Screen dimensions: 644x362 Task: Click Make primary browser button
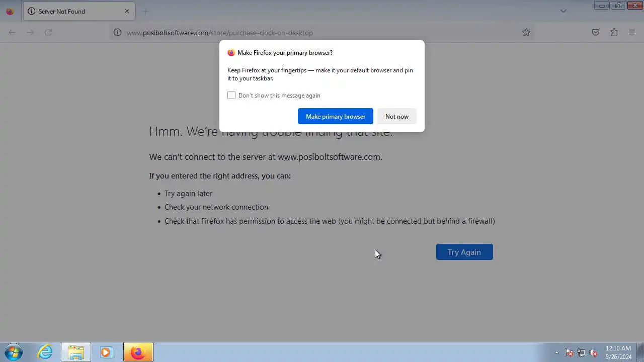[336, 116]
